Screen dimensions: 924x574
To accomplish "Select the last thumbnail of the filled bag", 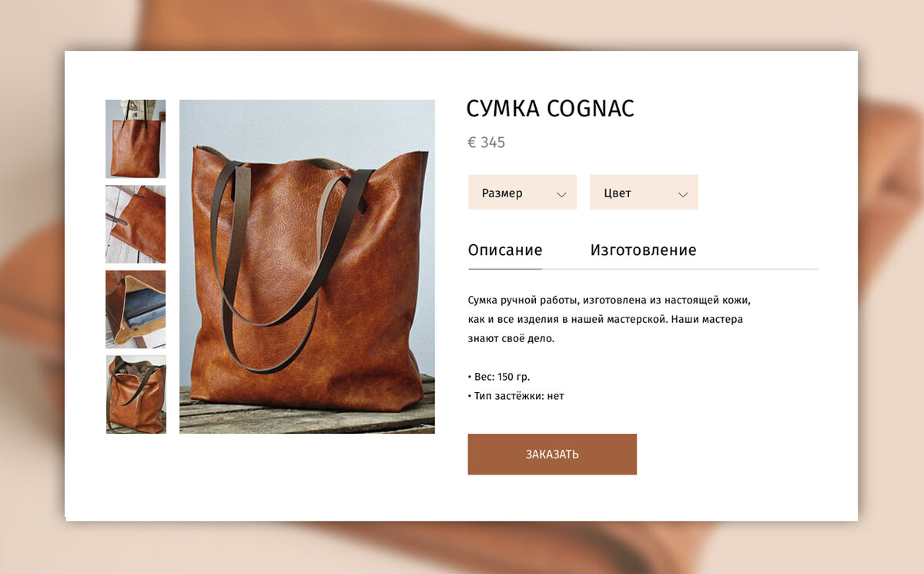I will click(x=136, y=394).
